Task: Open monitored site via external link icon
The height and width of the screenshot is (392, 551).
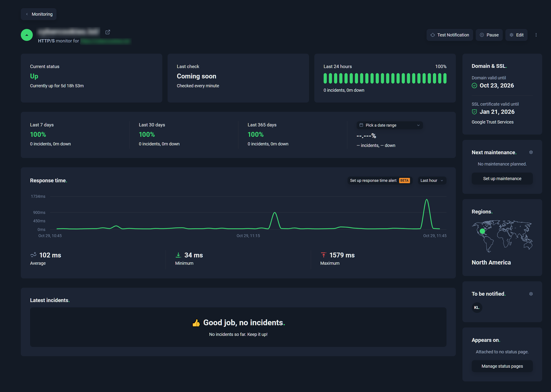Action: pos(108,32)
